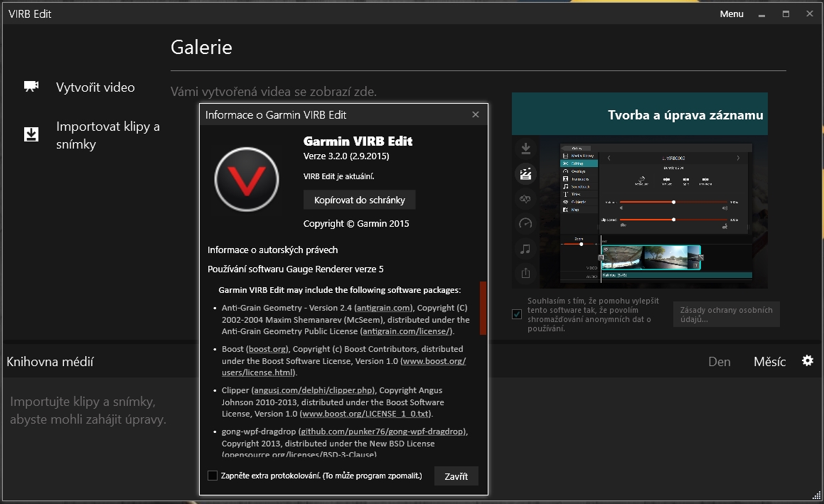Visit the boost.org link
The height and width of the screenshot is (504, 824).
pos(267,349)
